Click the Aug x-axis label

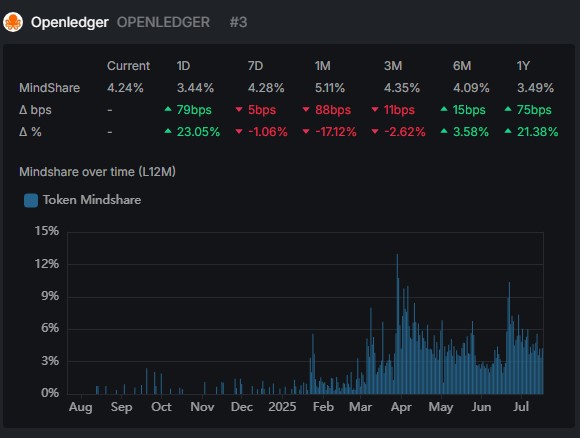[x=81, y=407]
